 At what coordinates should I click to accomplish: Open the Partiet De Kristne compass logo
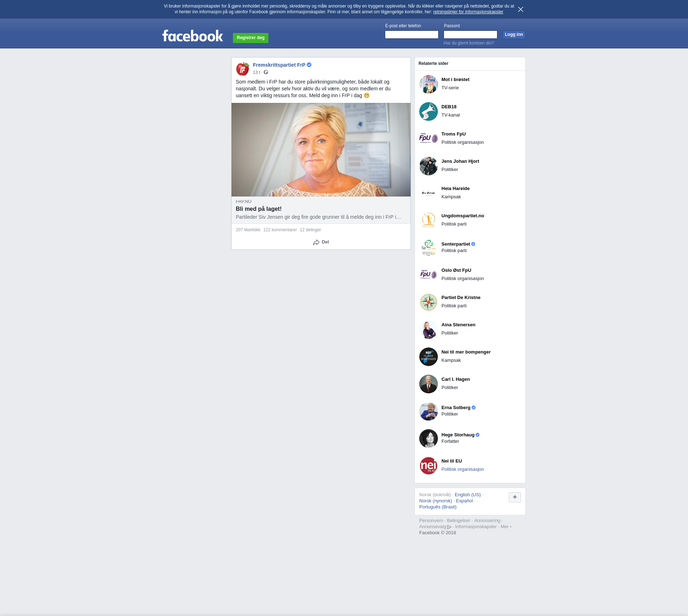click(x=429, y=302)
